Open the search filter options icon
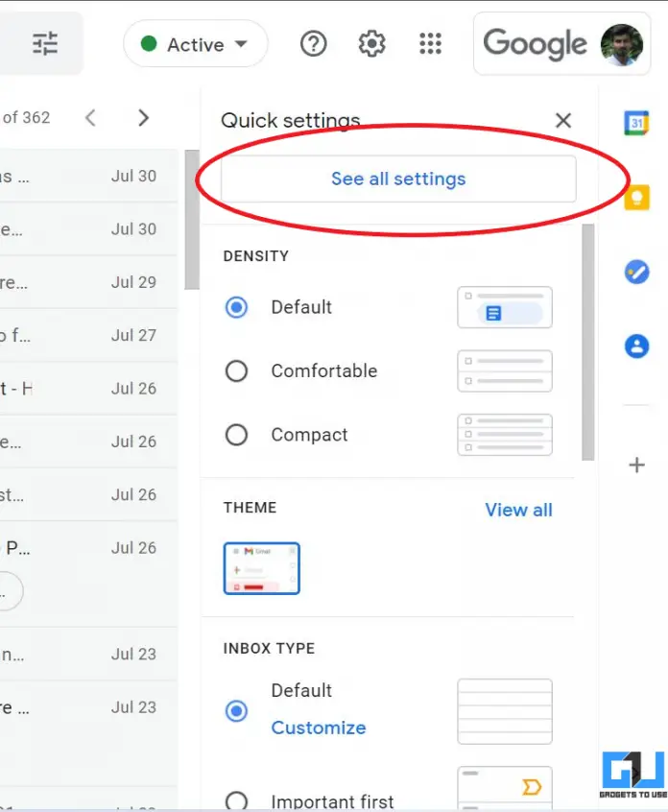 [x=45, y=44]
